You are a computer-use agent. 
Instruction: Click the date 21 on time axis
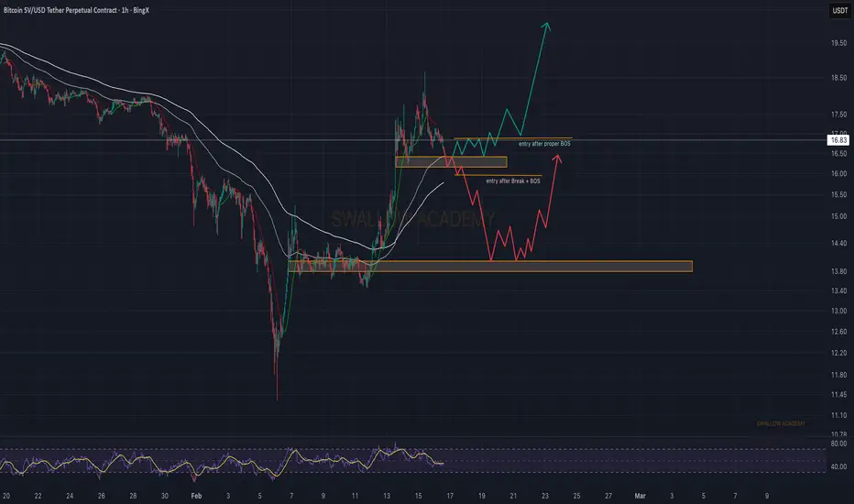tap(513, 496)
